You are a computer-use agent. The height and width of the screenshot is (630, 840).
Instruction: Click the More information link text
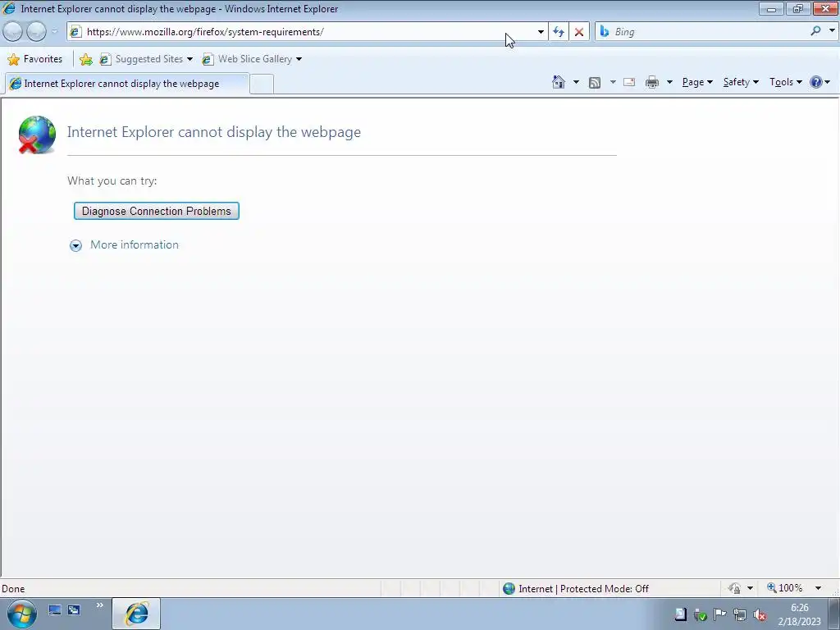tap(135, 244)
